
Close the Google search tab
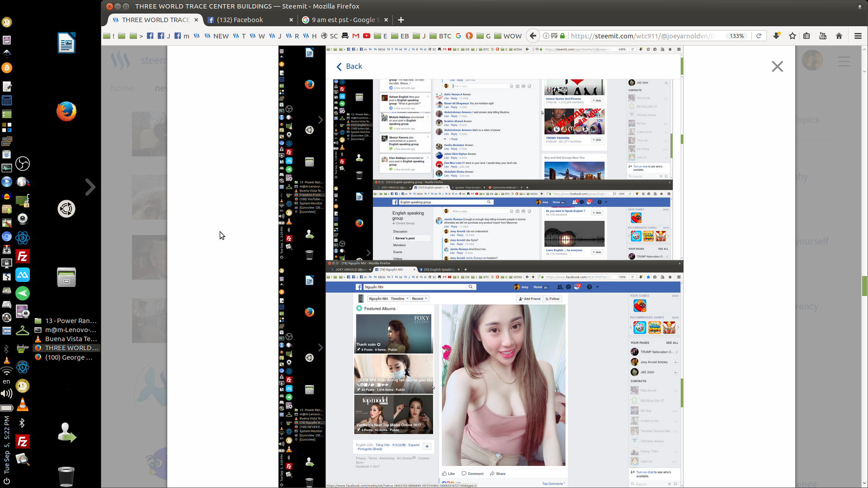pos(386,20)
